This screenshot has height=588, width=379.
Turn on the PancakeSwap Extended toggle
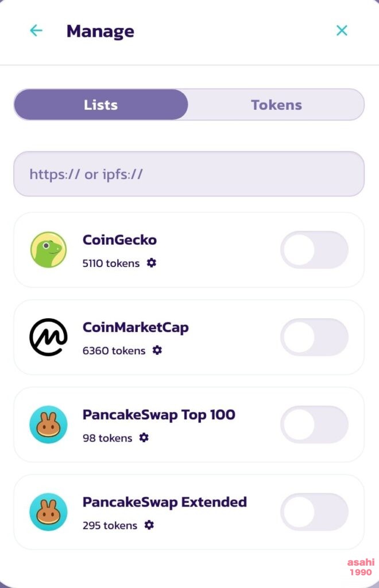click(x=314, y=512)
